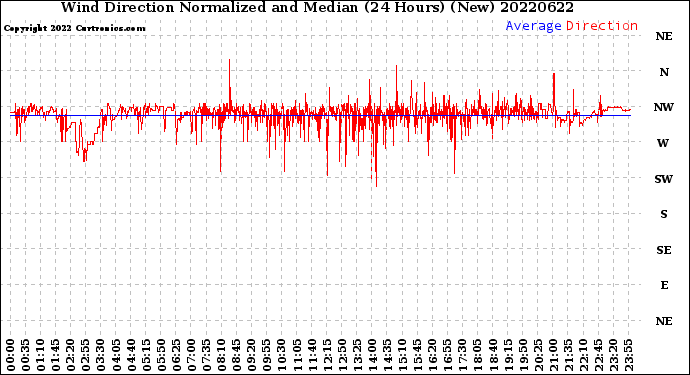Image resolution: width=690 pixels, height=375 pixels.
Task: Click the top NE axis label
Action: pyautogui.click(x=664, y=36)
